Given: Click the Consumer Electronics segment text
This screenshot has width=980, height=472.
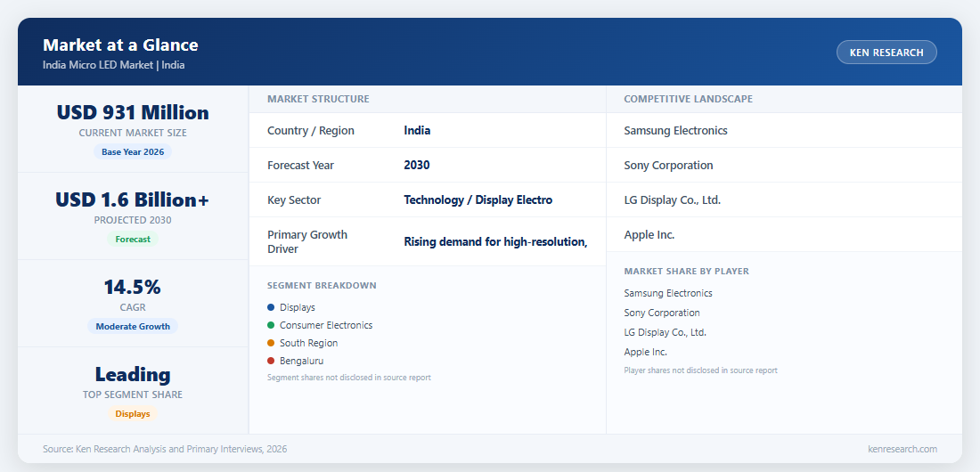Looking at the screenshot, I should (x=326, y=325).
